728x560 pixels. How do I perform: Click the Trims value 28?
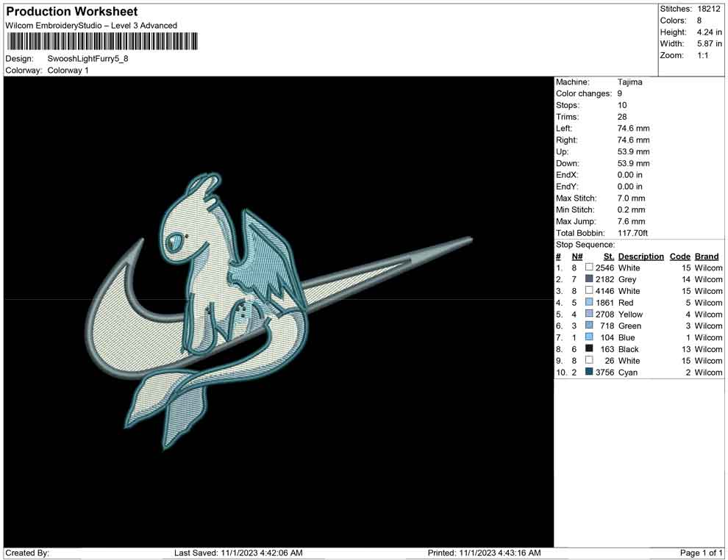coord(622,117)
